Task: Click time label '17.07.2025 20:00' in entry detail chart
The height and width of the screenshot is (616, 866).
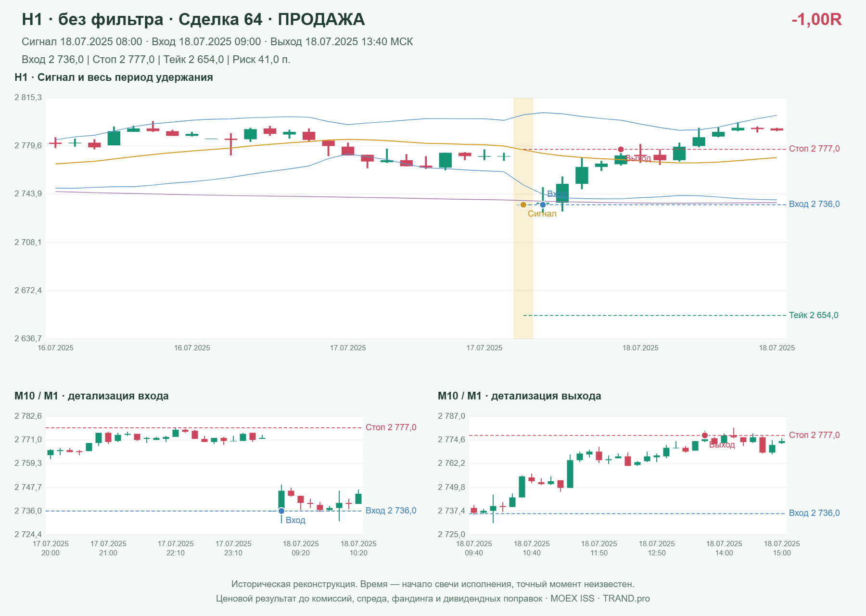Action: pos(51,548)
